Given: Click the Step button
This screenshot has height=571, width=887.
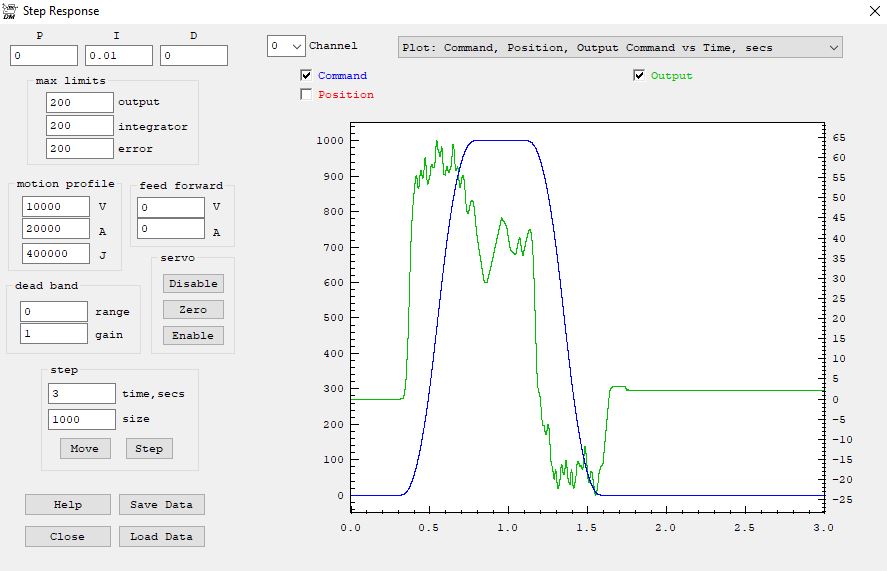Looking at the screenshot, I should coord(149,449).
